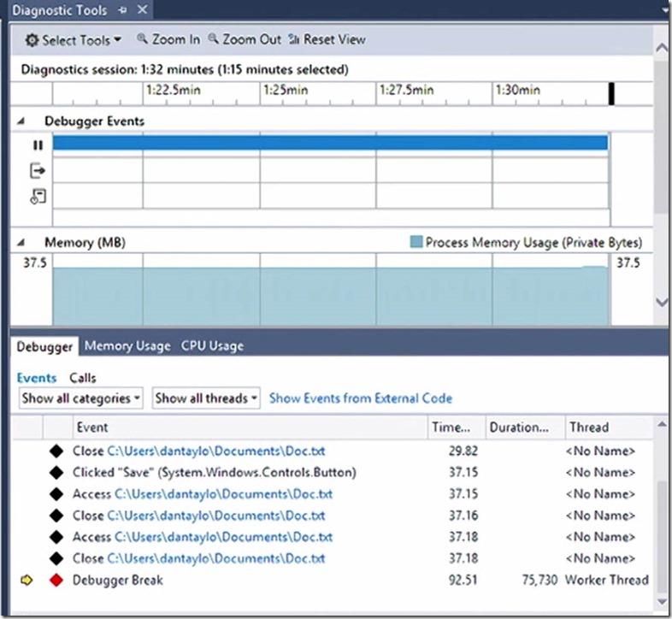Select the Calls sub-tab
Viewport: 672px width, 619px height.
click(83, 378)
